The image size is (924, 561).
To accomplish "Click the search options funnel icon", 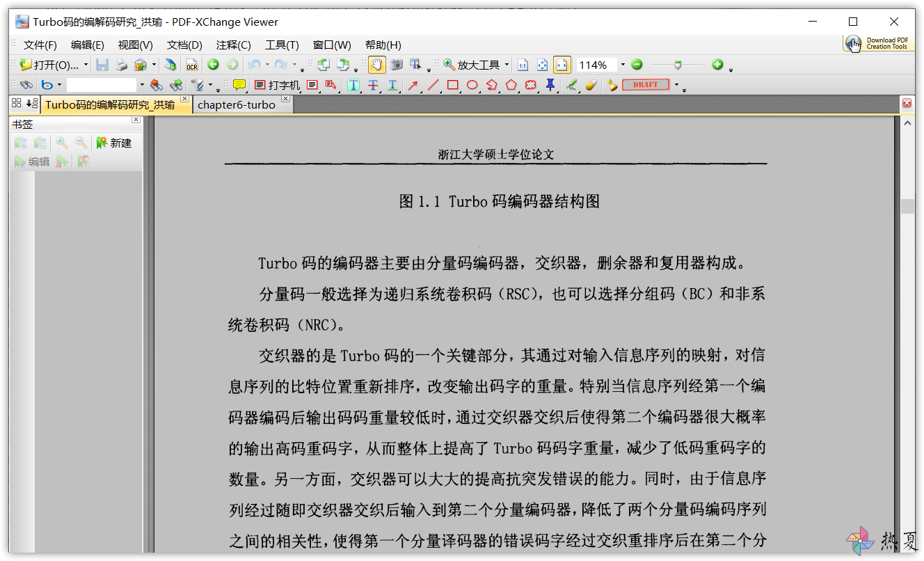I will click(198, 85).
